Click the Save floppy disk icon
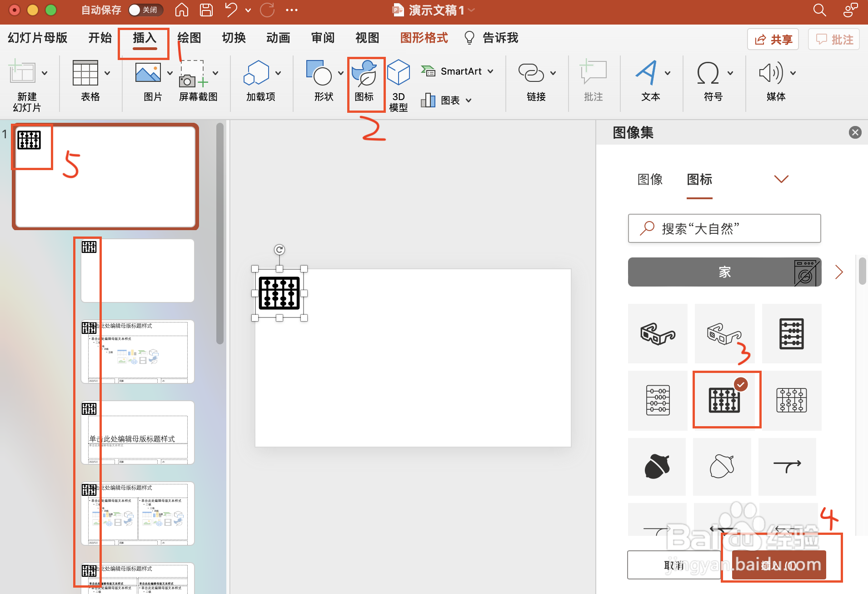The height and width of the screenshot is (594, 868). [206, 10]
